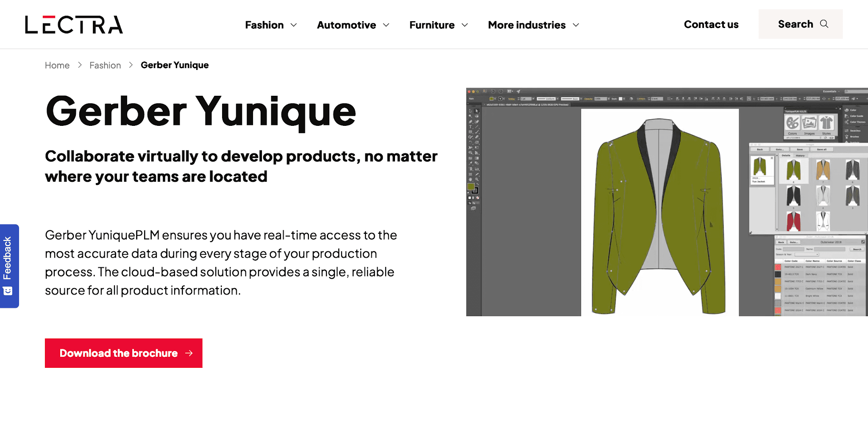Click the search magnifier icon
This screenshot has height=428, width=868.
tap(824, 24)
